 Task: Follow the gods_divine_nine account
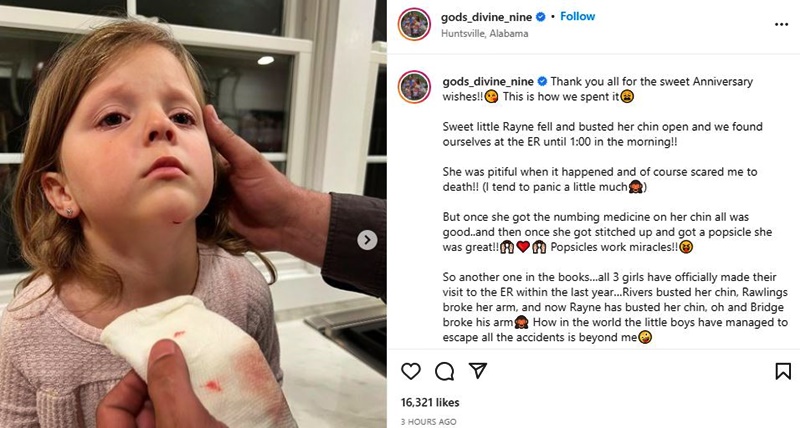[578, 16]
